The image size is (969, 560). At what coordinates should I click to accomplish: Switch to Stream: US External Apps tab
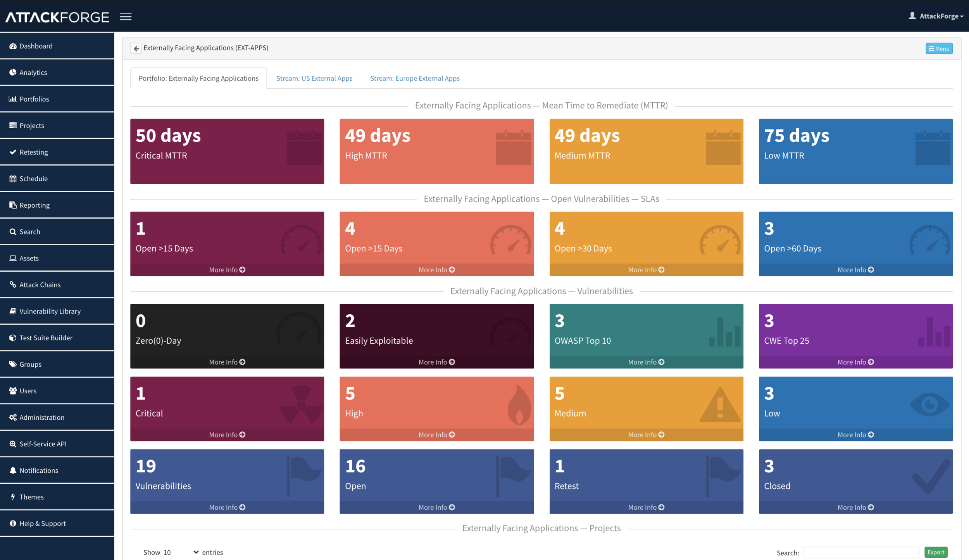pos(314,78)
